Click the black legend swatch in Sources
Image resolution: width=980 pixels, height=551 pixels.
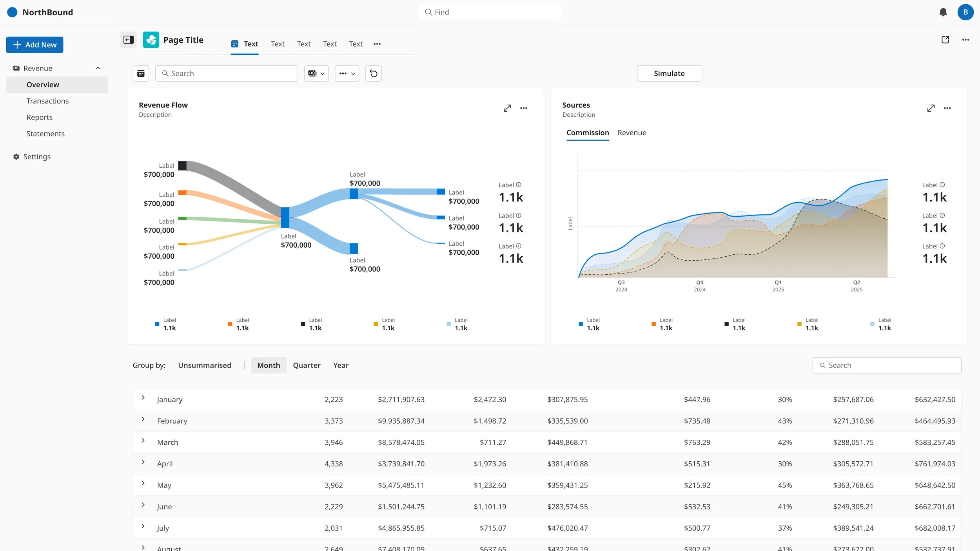[726, 324]
